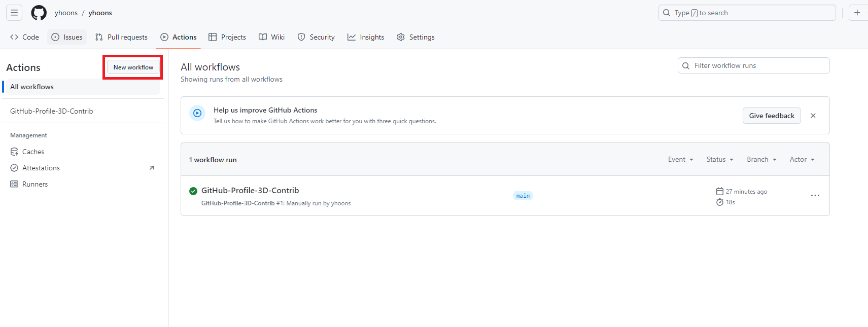Open the Code tab
This screenshot has width=868, height=327.
pyautogui.click(x=24, y=37)
